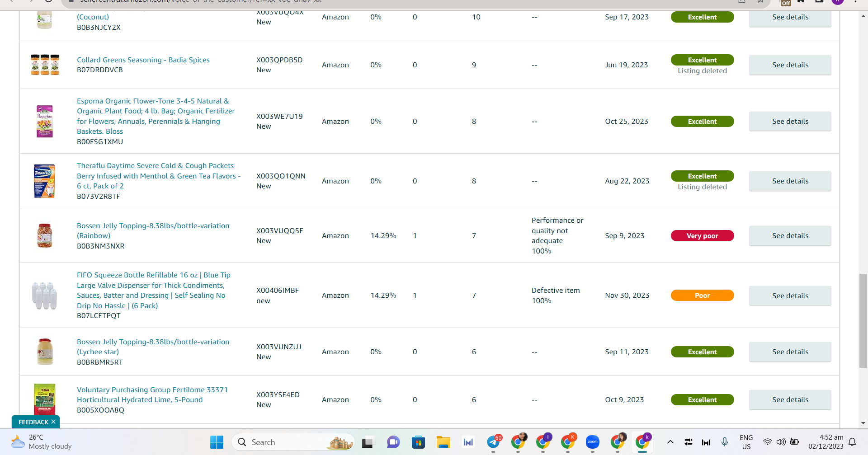Image resolution: width=868 pixels, height=455 pixels.
Task: Open the ENG US language switcher
Action: (746, 442)
